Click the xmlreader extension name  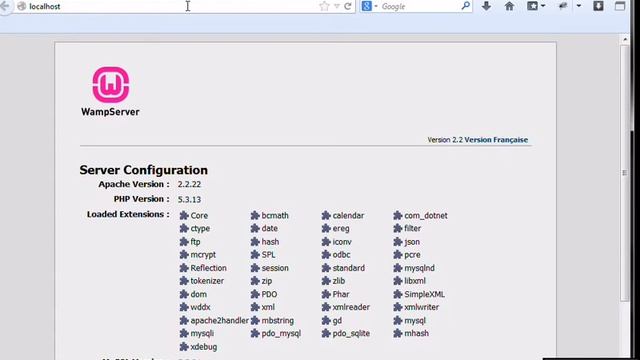(x=351, y=307)
